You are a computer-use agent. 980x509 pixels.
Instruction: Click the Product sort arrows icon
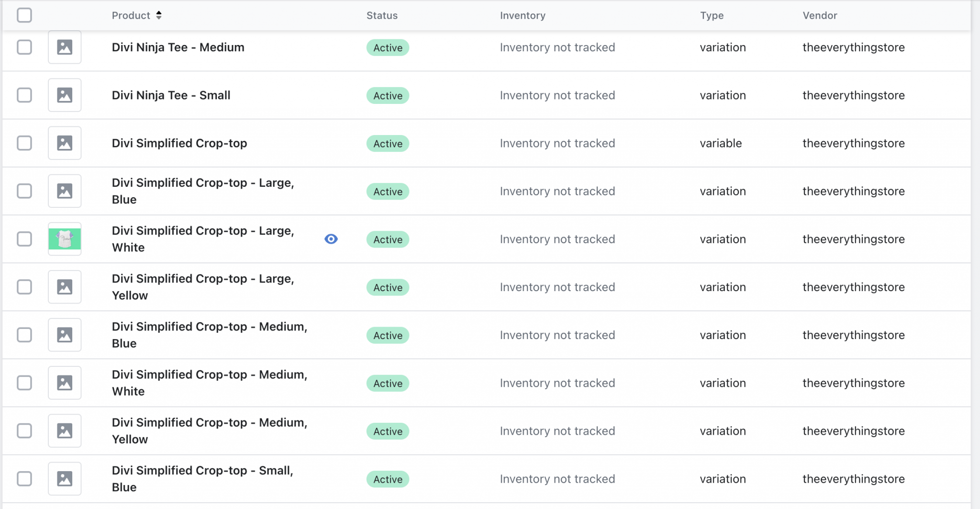(159, 15)
